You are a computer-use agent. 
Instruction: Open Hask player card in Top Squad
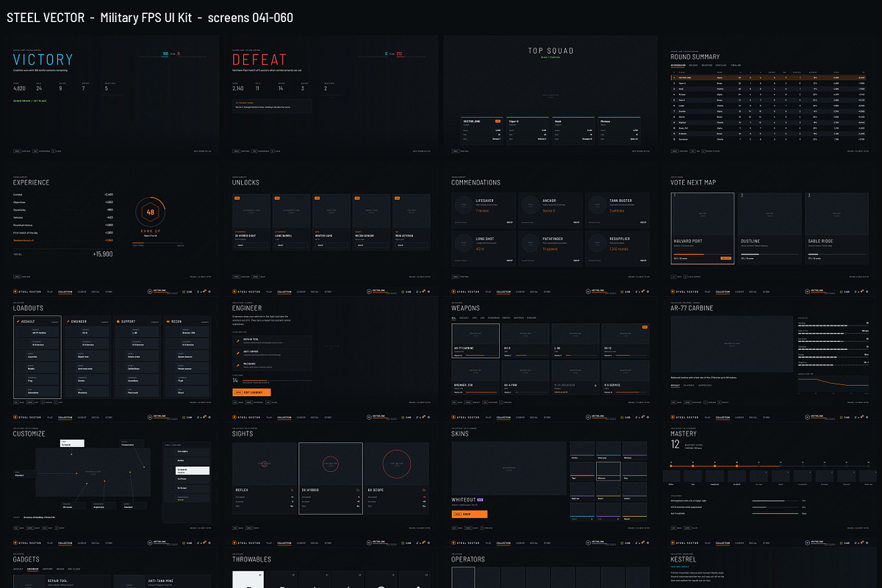tap(573, 131)
